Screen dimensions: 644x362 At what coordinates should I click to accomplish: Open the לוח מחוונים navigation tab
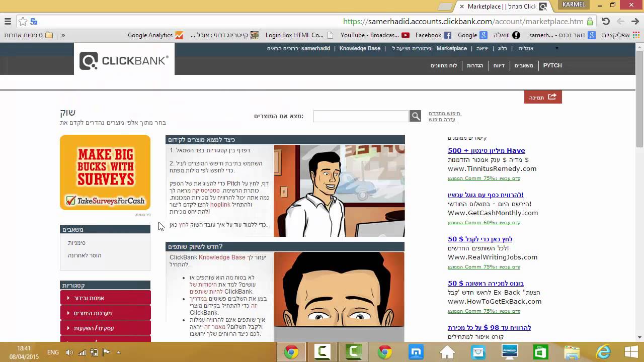[444, 65]
